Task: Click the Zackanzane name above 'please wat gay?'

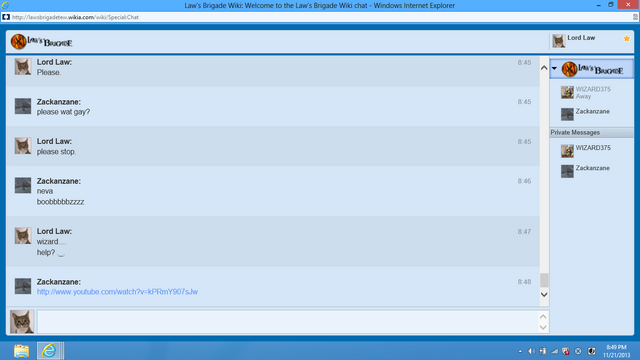Action: [x=59, y=102]
